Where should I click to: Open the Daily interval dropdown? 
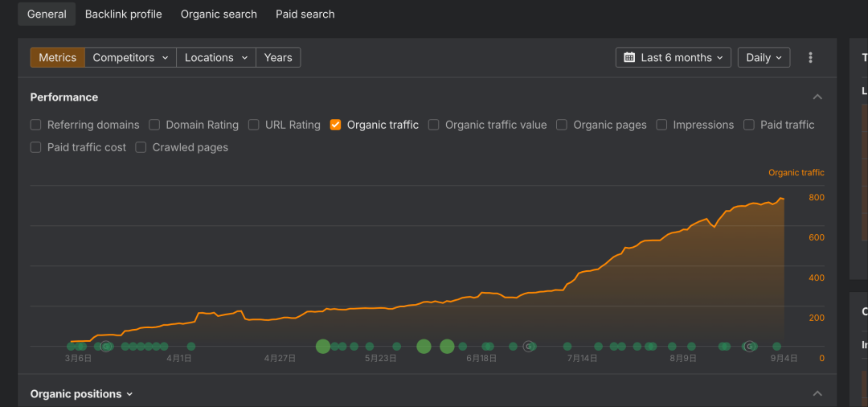point(764,58)
